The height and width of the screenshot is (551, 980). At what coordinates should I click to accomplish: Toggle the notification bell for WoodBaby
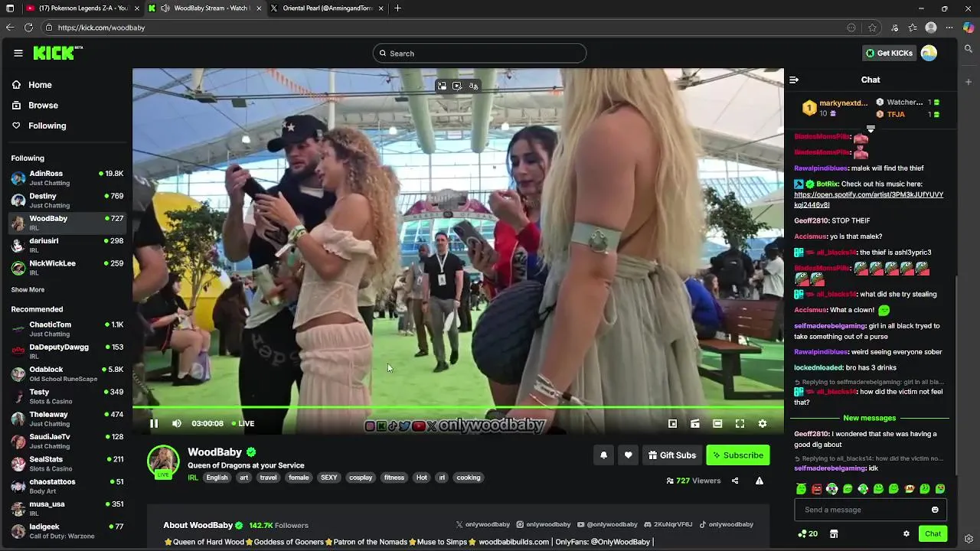pyautogui.click(x=603, y=455)
